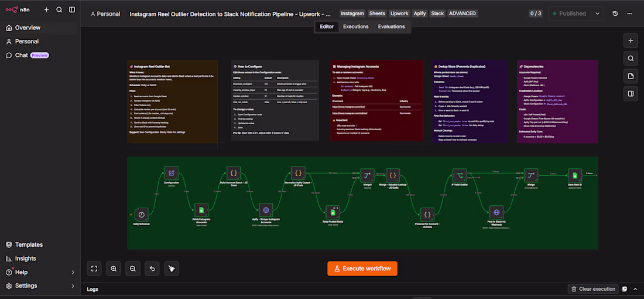Open the three-dot workflow options menu
Screen dimensions: 644x299
(x=629, y=13)
